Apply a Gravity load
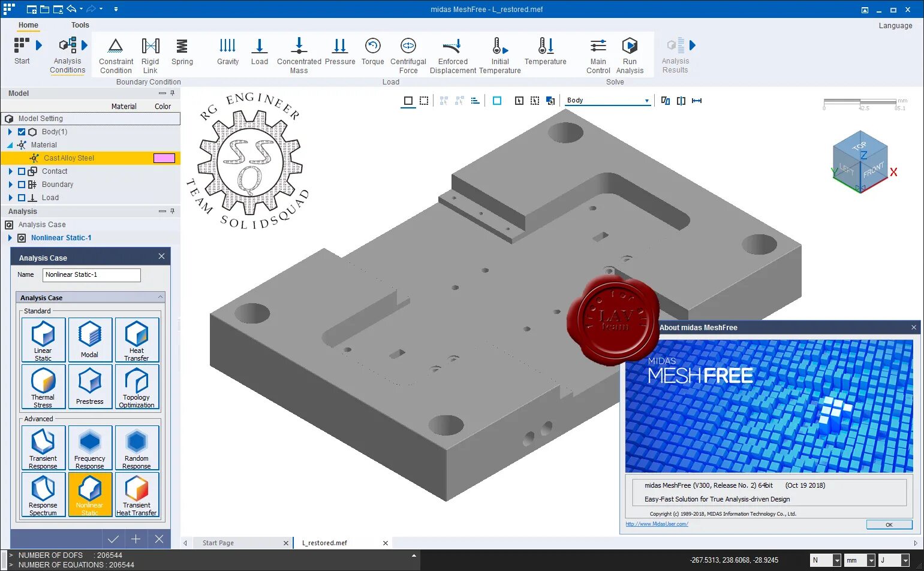 point(228,52)
